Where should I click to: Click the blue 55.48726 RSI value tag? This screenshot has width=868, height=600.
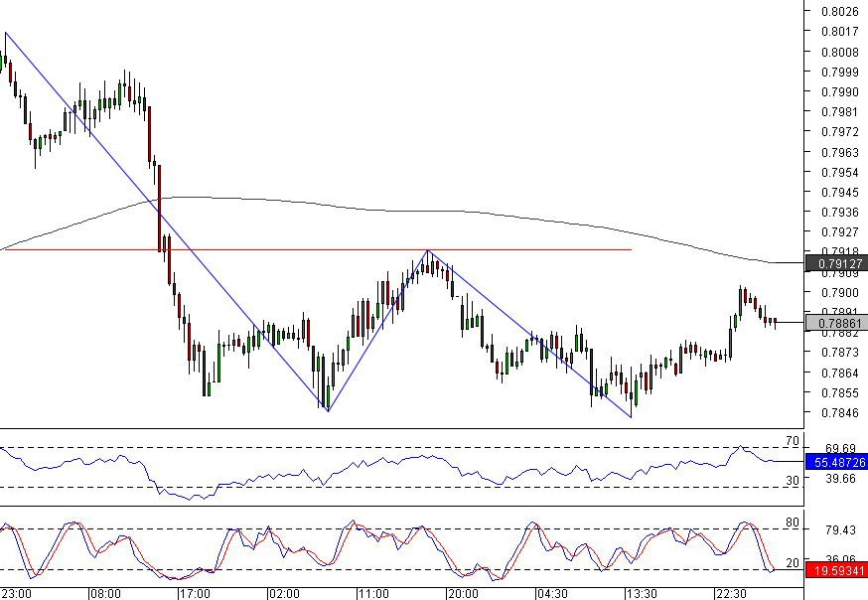click(836, 462)
